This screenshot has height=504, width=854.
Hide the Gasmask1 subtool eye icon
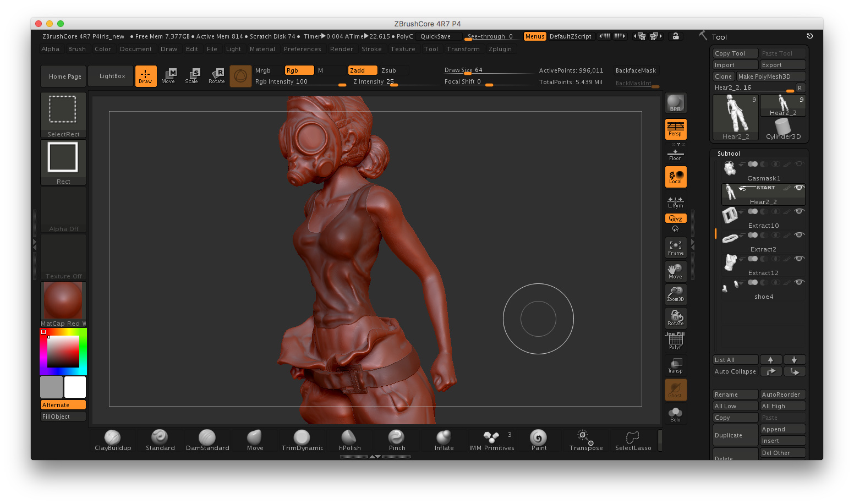click(x=800, y=164)
